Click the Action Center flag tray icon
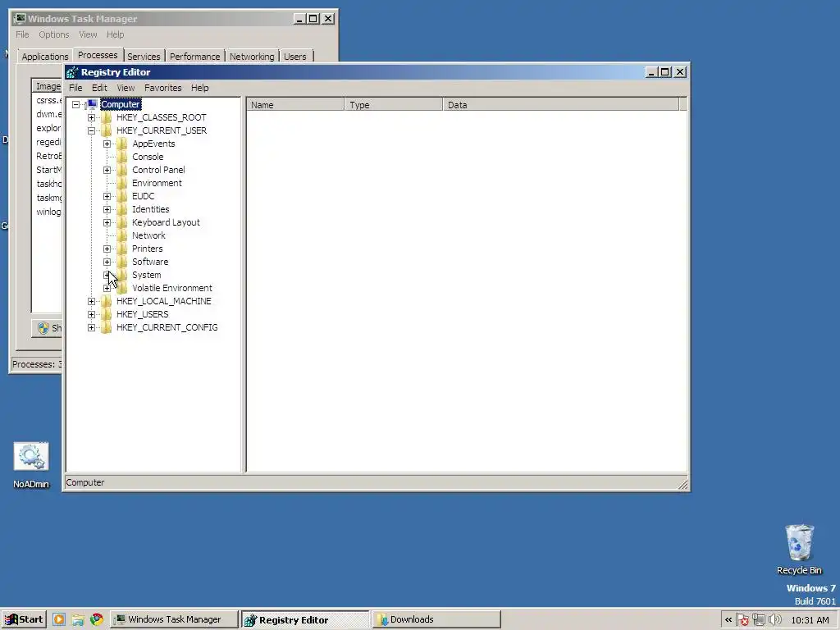This screenshot has width=840, height=630. pyautogui.click(x=742, y=620)
